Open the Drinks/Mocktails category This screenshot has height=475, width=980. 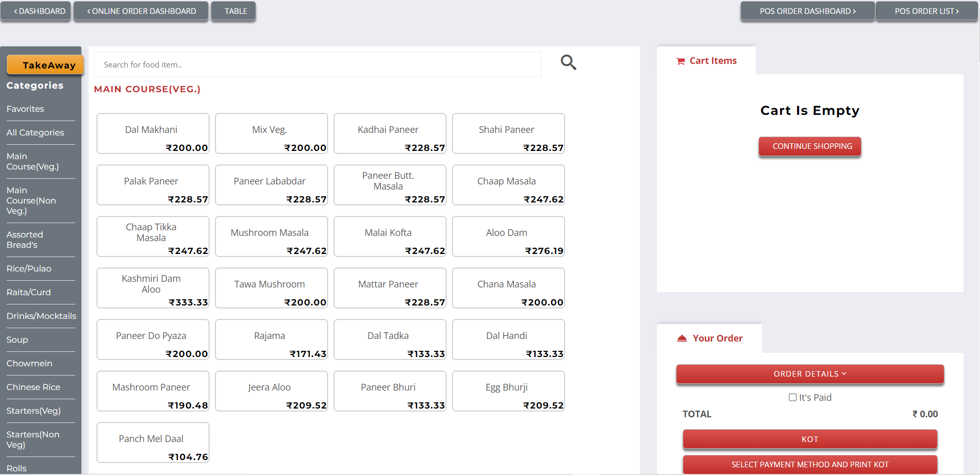(41, 316)
